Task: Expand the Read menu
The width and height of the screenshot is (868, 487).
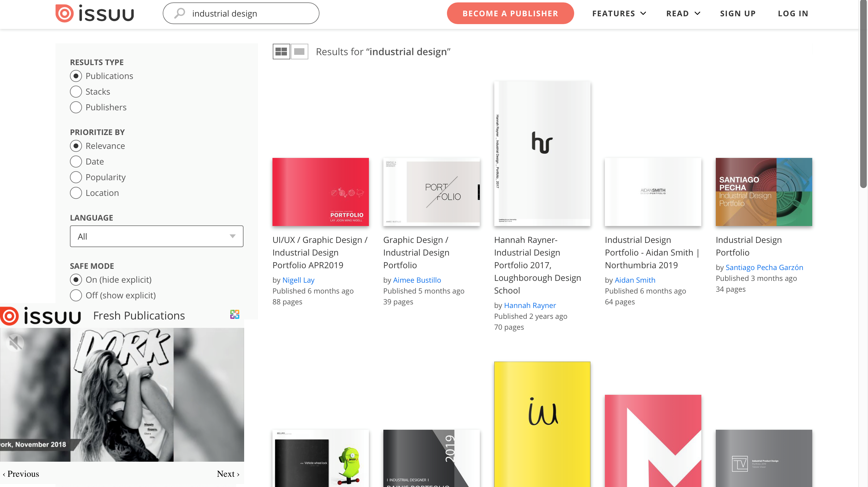Action: click(x=683, y=14)
